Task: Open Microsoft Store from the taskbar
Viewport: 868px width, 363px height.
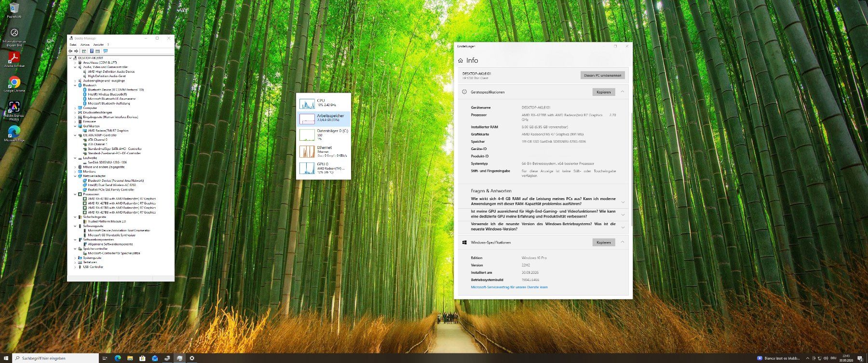Action: [x=142, y=358]
